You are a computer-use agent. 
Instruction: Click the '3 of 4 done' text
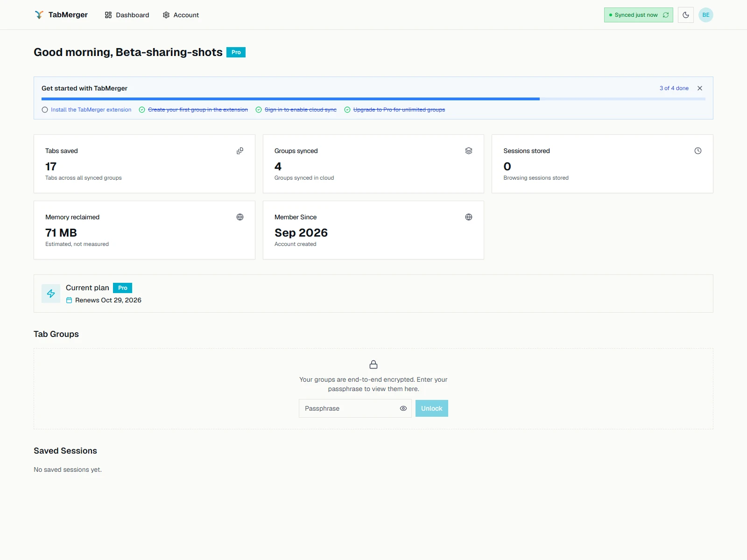coord(674,88)
